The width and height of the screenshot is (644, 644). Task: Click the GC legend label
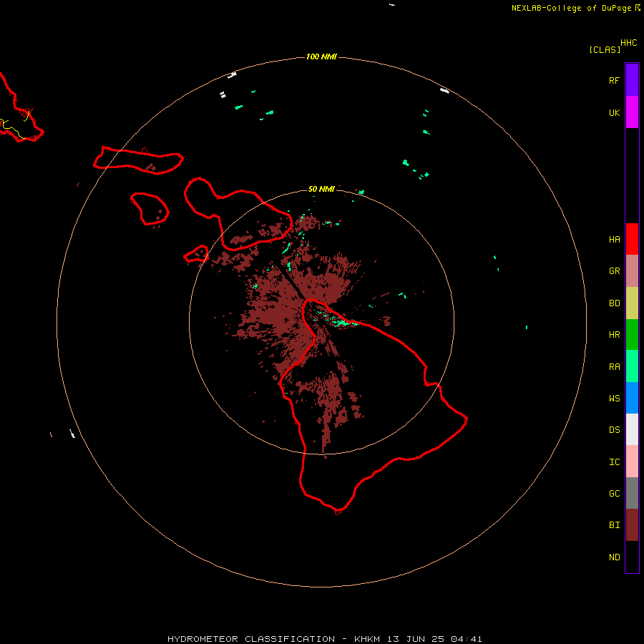point(615,494)
